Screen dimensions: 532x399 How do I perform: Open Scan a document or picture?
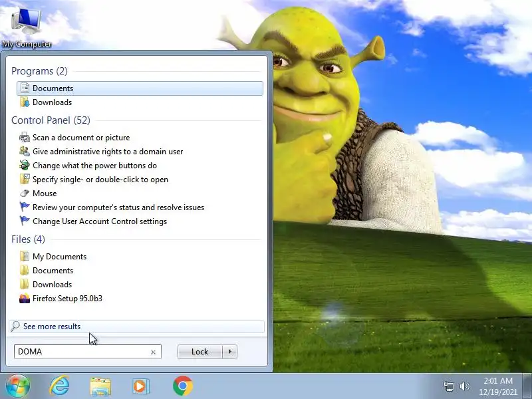coord(140,138)
